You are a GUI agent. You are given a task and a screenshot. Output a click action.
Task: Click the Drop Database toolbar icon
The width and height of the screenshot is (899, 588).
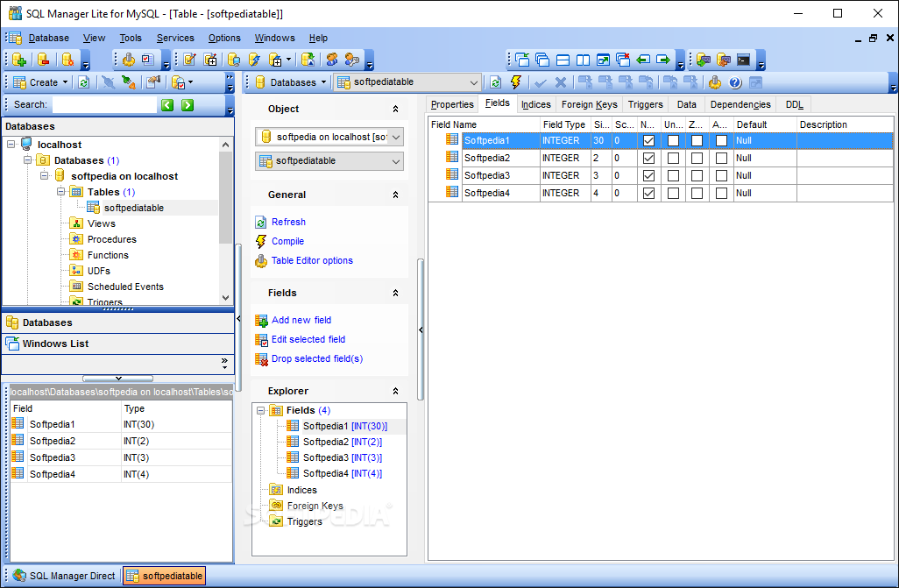(x=43, y=60)
